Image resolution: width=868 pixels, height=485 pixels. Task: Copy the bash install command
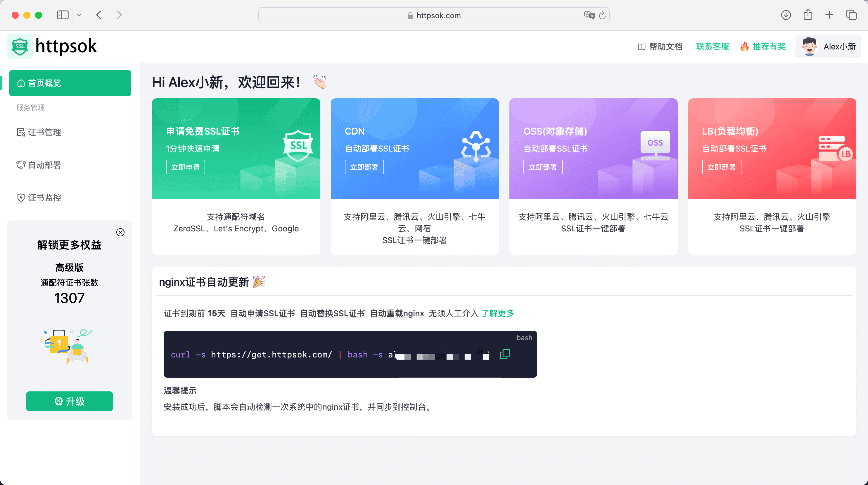pos(504,354)
